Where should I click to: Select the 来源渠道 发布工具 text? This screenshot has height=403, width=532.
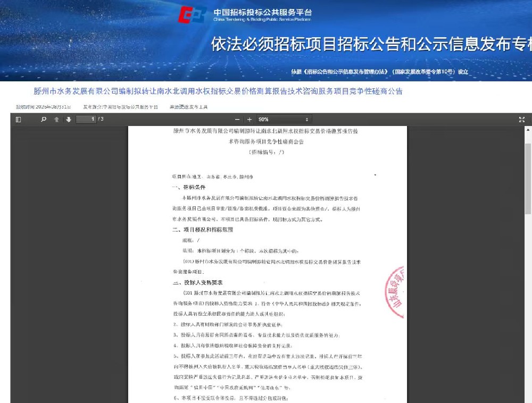point(189,107)
